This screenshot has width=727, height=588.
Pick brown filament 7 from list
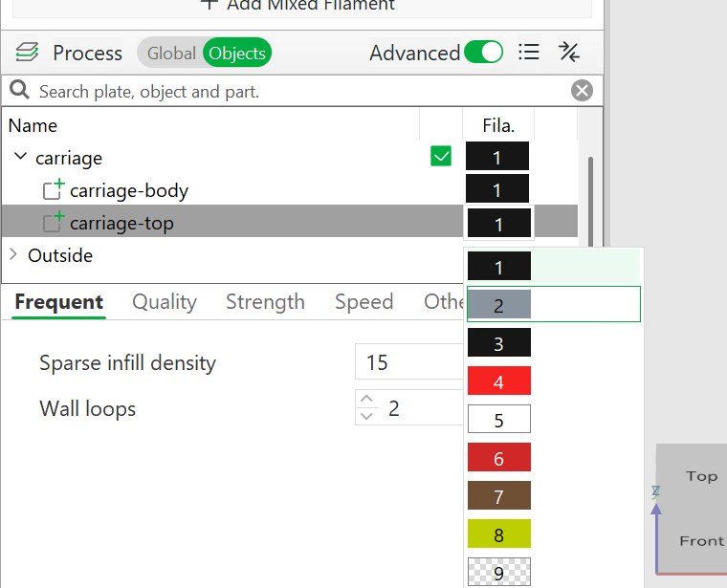tap(499, 495)
